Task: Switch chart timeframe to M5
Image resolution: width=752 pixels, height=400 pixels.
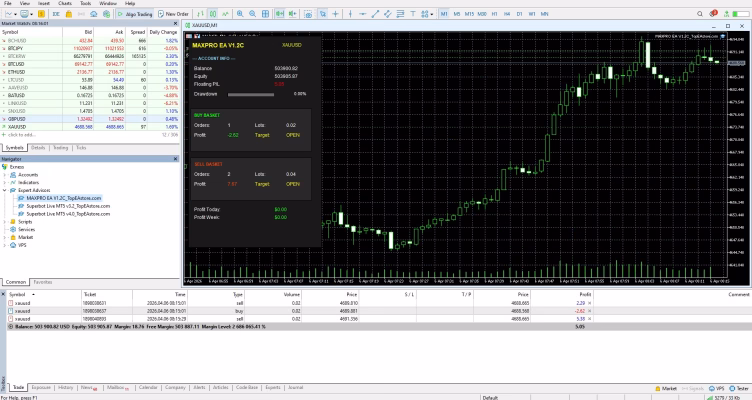Action: (x=459, y=14)
